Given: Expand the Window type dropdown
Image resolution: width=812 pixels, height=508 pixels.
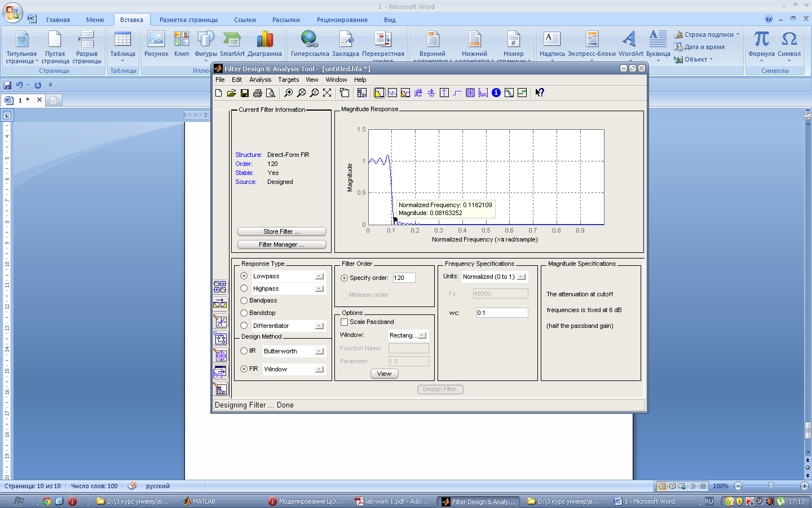Looking at the screenshot, I should [422, 335].
